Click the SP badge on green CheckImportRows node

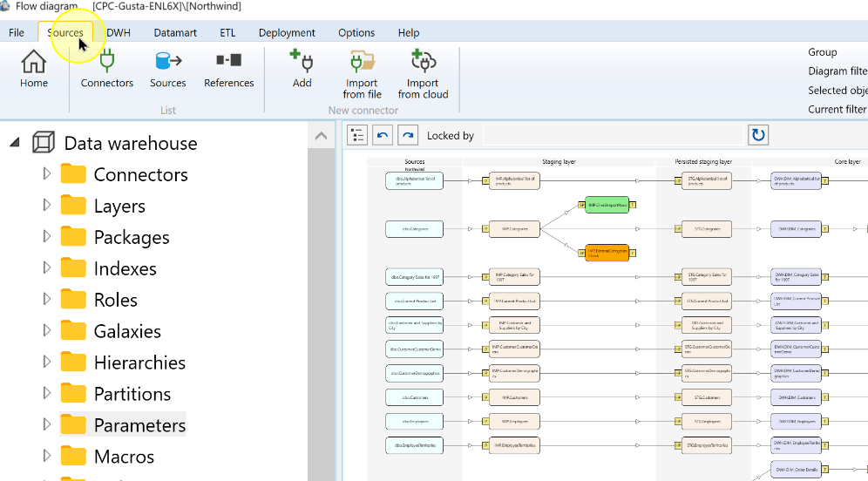tap(581, 205)
